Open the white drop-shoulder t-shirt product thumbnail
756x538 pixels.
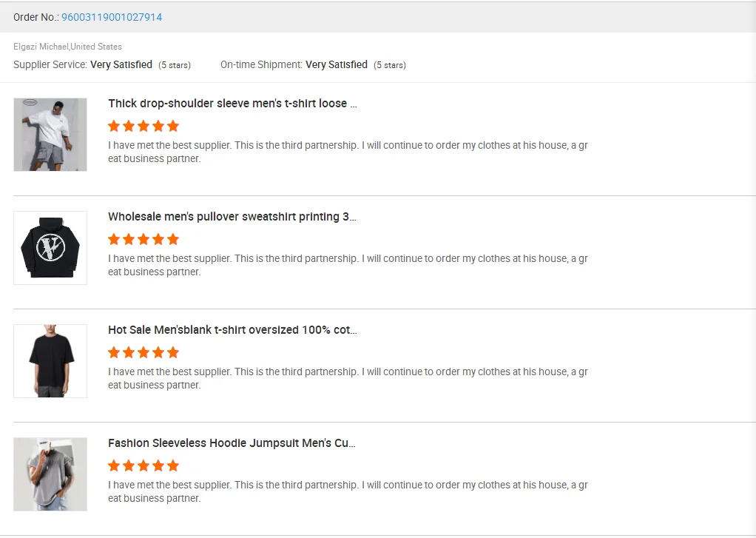point(50,135)
